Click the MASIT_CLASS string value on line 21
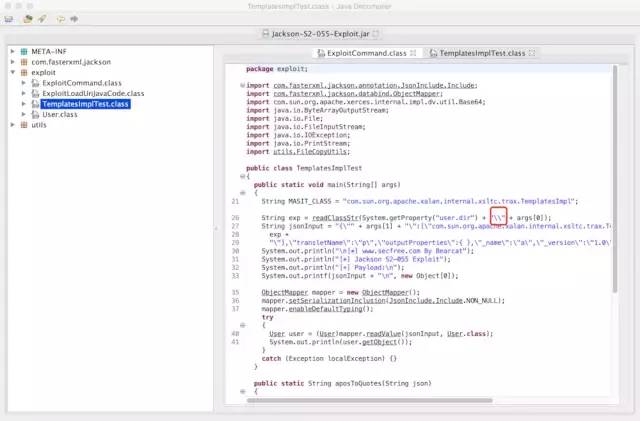 click(458, 201)
